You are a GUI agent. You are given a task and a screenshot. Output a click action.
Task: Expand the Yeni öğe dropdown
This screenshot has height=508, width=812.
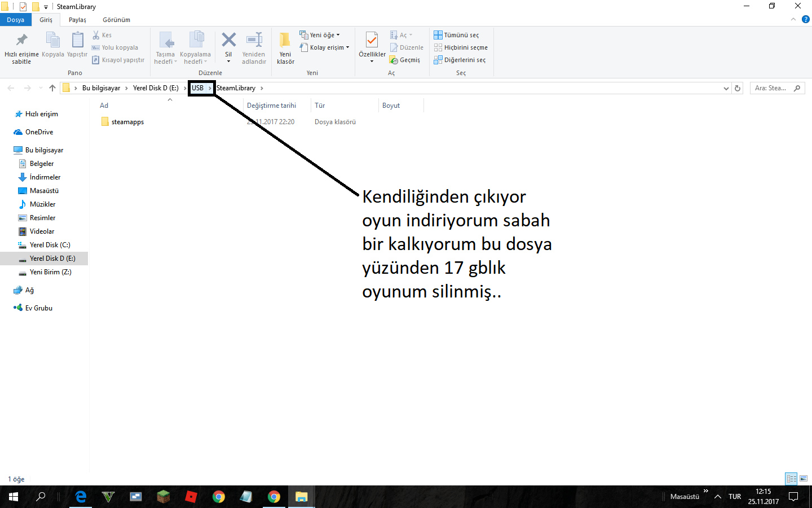pyautogui.click(x=320, y=35)
